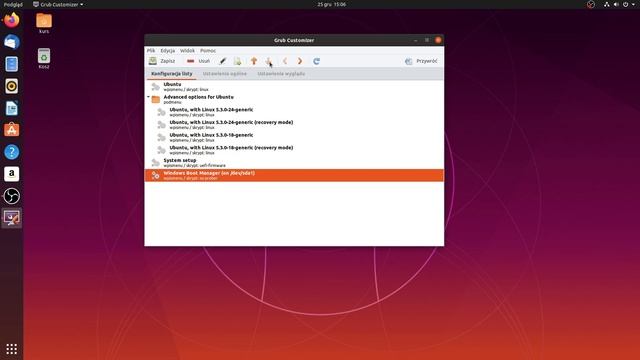This screenshot has height=360, width=640.
Task: Click the pencil edit entry icon
Action: coord(222,61)
